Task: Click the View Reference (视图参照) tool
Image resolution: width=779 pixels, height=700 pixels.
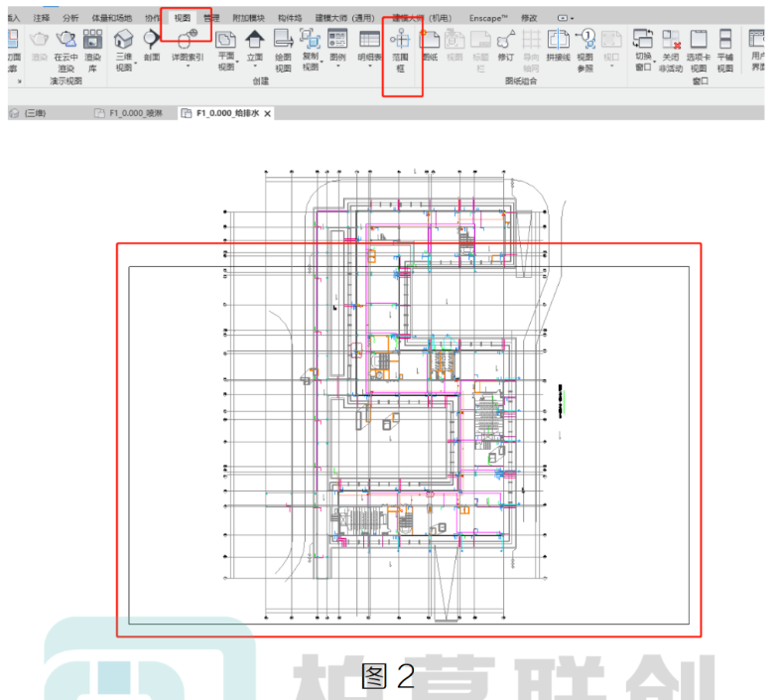Action: 585,50
